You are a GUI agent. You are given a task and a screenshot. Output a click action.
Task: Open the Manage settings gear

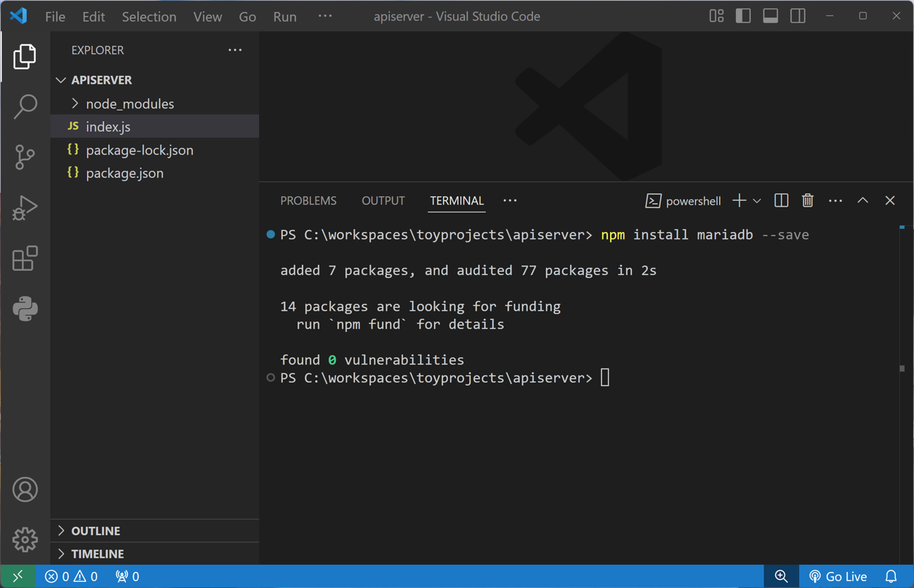25,539
